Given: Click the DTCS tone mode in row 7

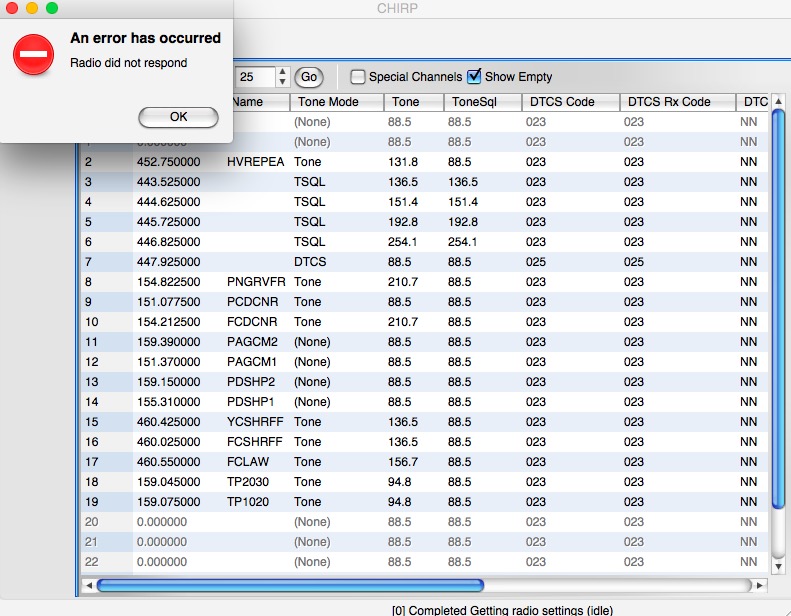Looking at the screenshot, I should [310, 262].
